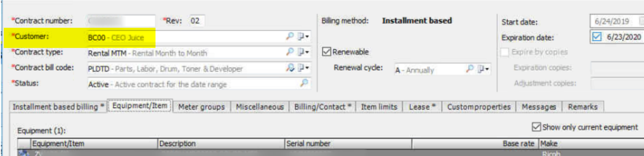Select the Installment based billing tab

[58, 107]
